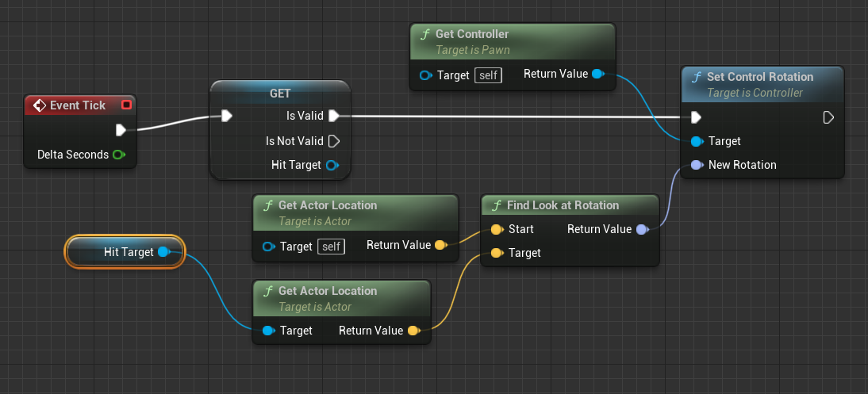Click the self field on upper Get Actor Location
Image resolution: width=868 pixels, height=394 pixels.
click(331, 247)
